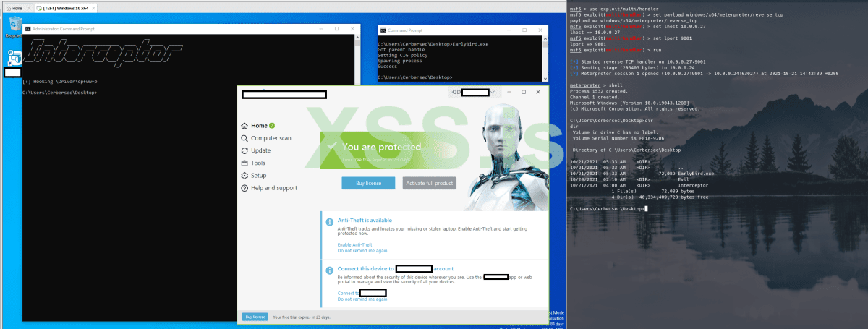
Task: Click the Hooking \Driver\epfwwfp line
Action: click(x=60, y=81)
